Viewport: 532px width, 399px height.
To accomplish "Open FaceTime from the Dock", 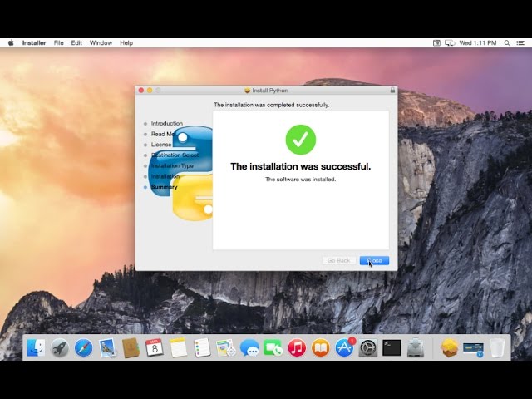I will (x=273, y=347).
